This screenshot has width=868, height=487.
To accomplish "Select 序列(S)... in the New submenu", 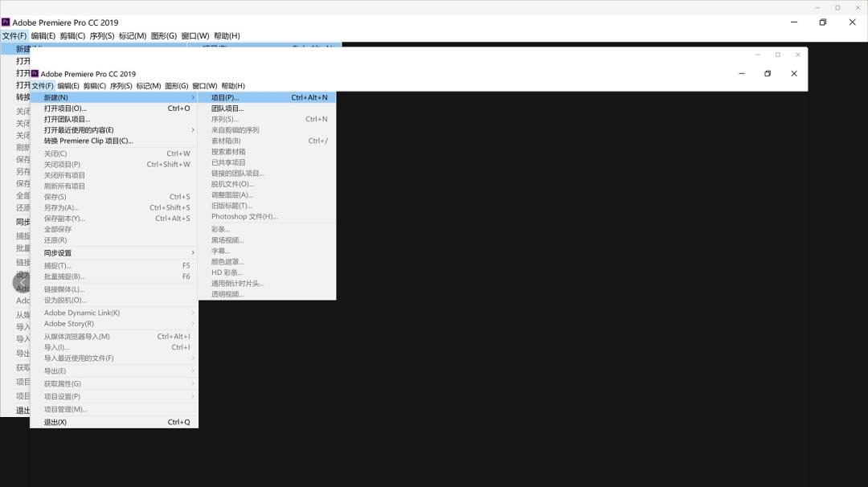I will pyautogui.click(x=267, y=119).
